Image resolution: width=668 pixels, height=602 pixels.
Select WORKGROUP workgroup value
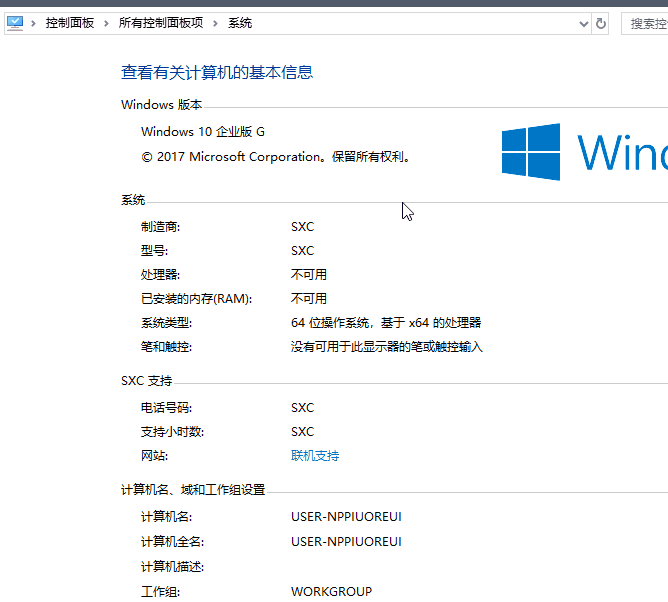331,591
